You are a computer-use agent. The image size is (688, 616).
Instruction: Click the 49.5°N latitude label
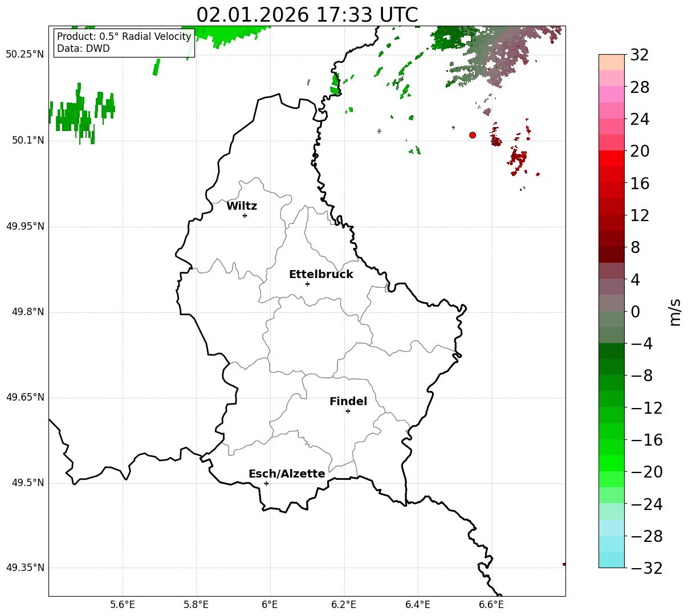pos(28,483)
